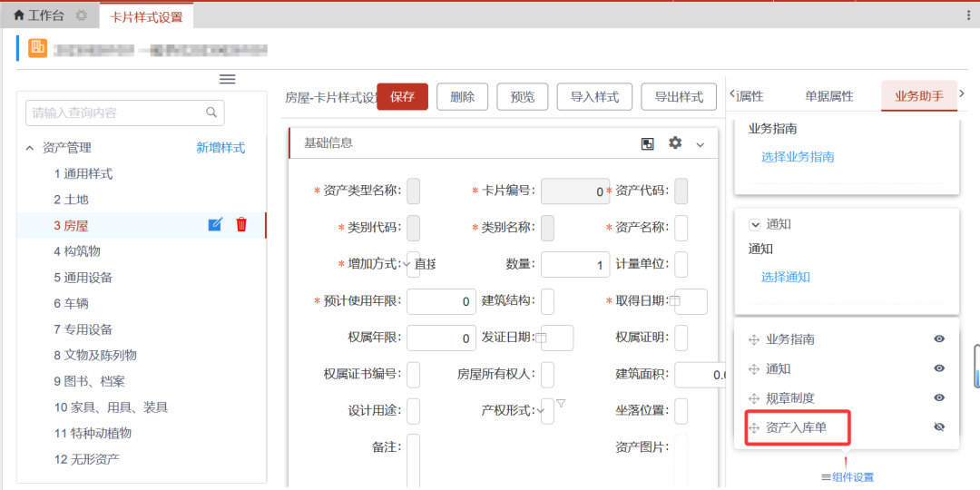This screenshot has height=490, width=980.
Task: Click the 新增样式 link
Action: [x=220, y=148]
